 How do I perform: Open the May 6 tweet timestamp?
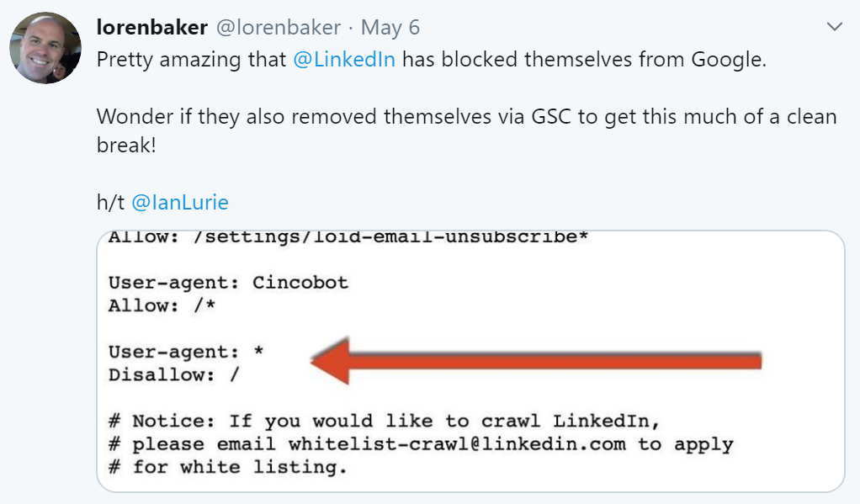pos(390,28)
